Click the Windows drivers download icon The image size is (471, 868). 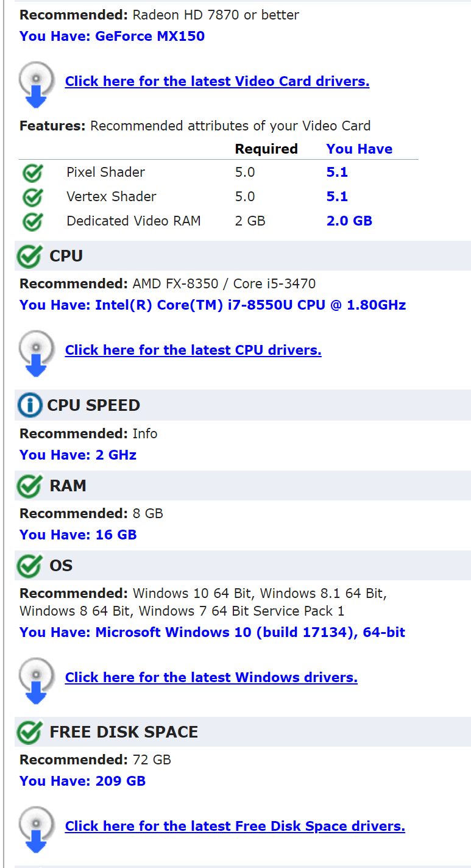pyautogui.click(x=37, y=680)
